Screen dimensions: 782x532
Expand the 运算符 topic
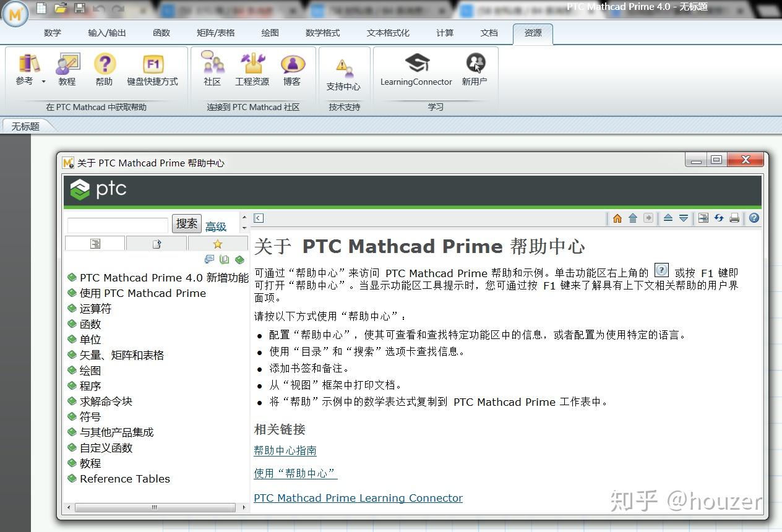pos(95,309)
